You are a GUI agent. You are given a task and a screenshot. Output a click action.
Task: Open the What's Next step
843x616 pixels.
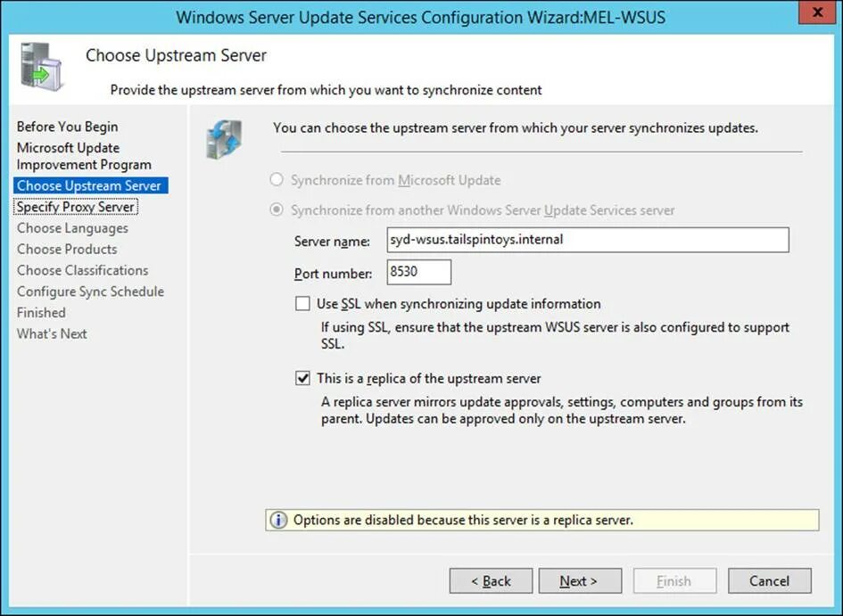[52, 333]
